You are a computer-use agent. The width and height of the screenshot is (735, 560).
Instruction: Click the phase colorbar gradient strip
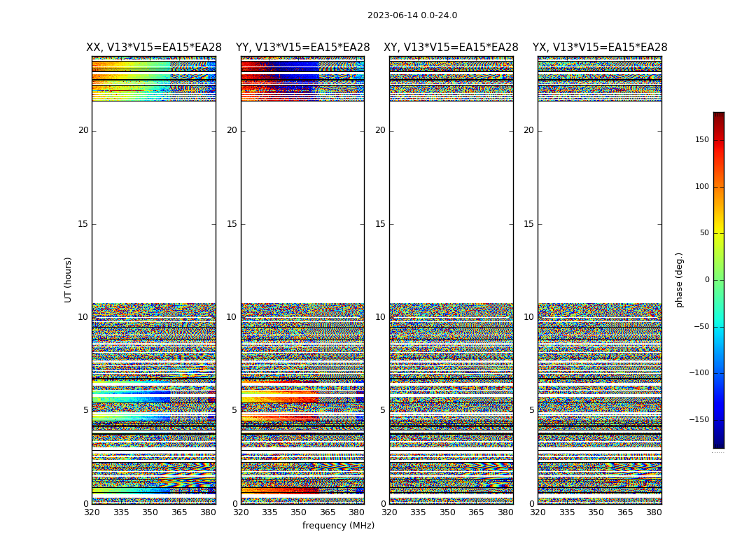click(x=719, y=280)
